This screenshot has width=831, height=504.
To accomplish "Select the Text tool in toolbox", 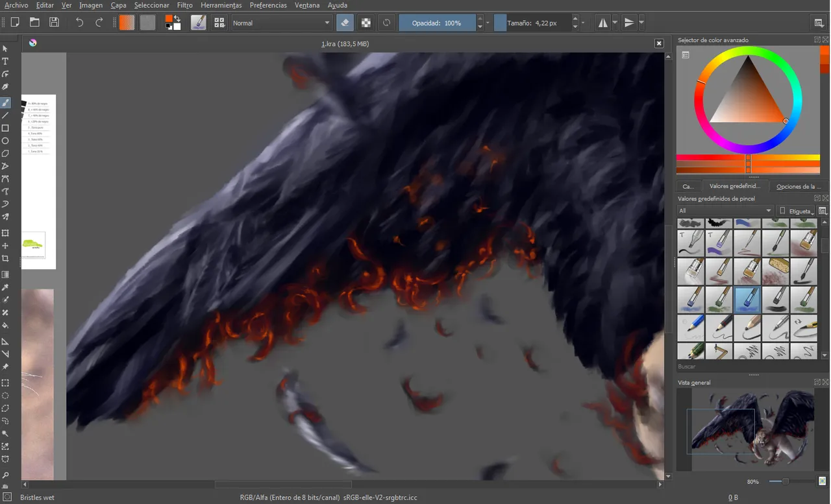I will pos(5,62).
